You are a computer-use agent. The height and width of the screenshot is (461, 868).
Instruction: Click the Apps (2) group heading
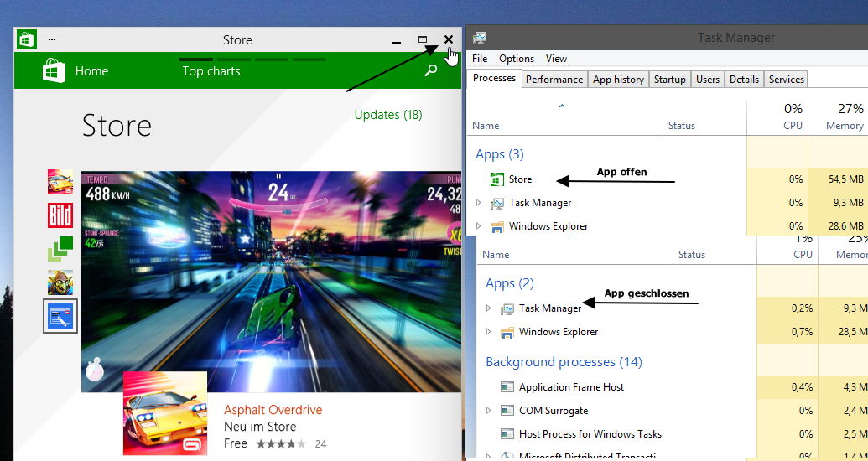pos(509,283)
